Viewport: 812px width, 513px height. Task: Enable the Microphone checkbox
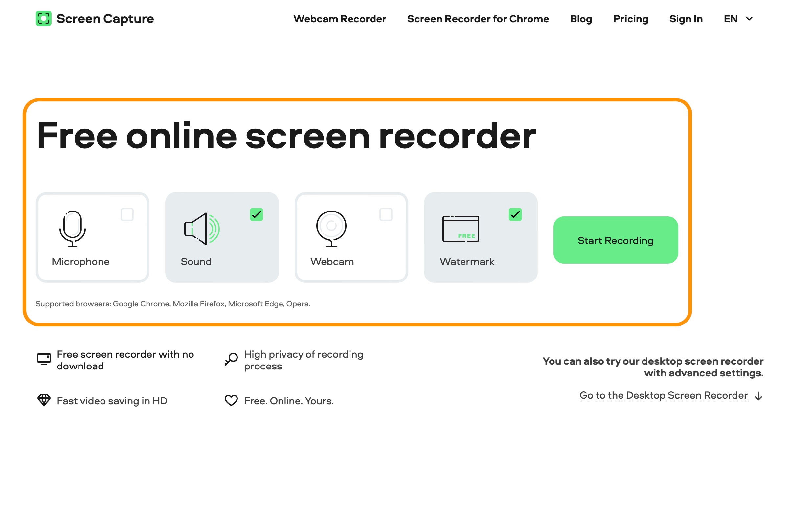click(127, 214)
